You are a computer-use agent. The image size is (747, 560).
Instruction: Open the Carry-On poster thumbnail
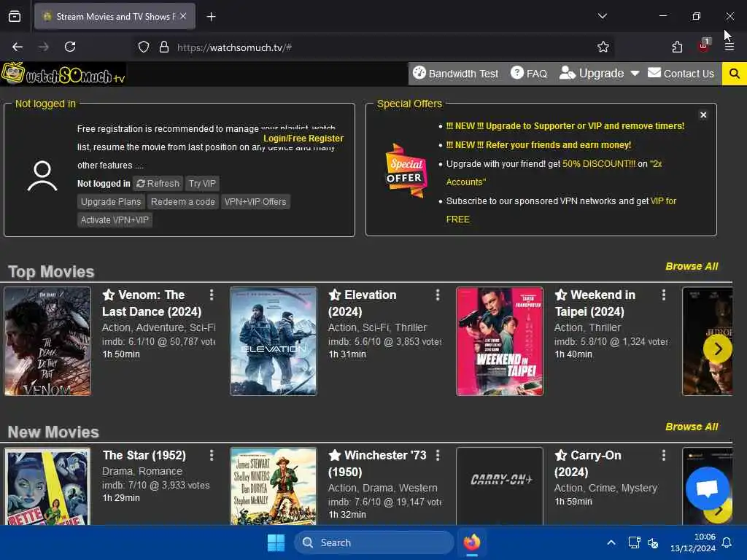coord(499,486)
